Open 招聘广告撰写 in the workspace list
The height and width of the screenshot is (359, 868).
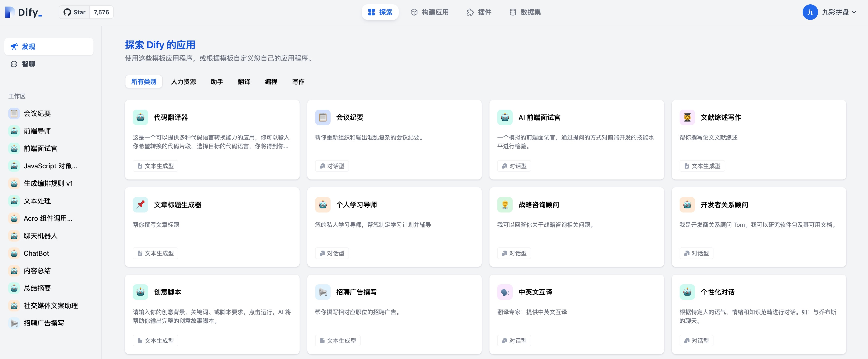point(44,323)
